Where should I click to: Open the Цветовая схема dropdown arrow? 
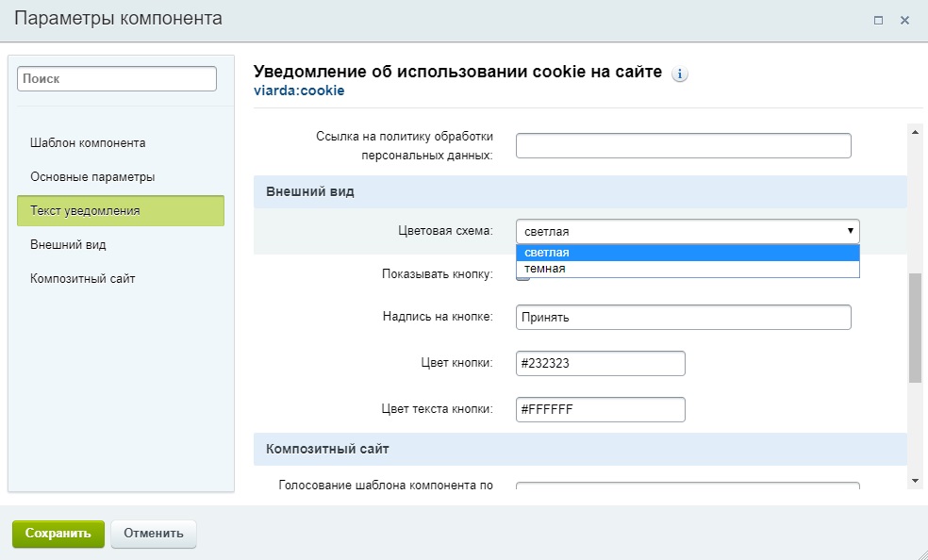[x=852, y=231]
